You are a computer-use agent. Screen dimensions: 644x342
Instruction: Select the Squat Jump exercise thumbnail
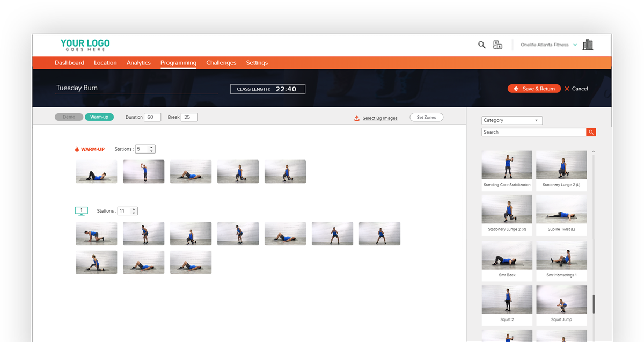pos(561,300)
